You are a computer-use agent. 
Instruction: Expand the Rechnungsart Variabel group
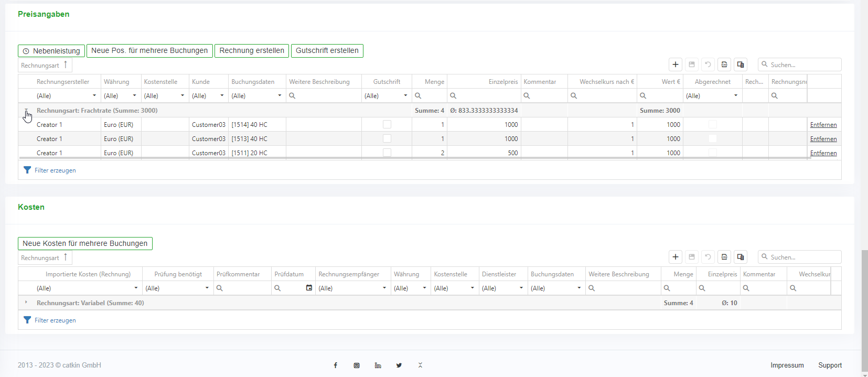(26, 303)
